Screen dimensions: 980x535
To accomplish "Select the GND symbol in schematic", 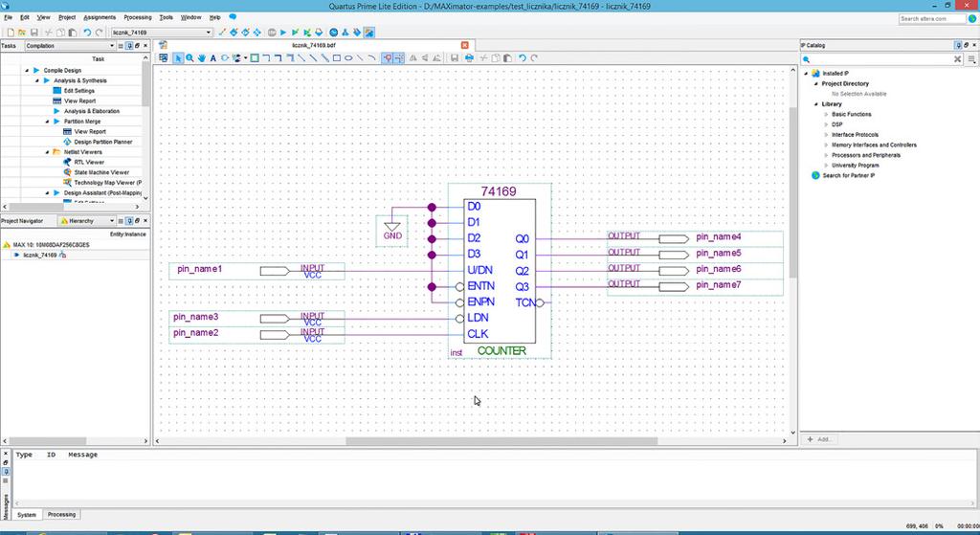I will 391,232.
